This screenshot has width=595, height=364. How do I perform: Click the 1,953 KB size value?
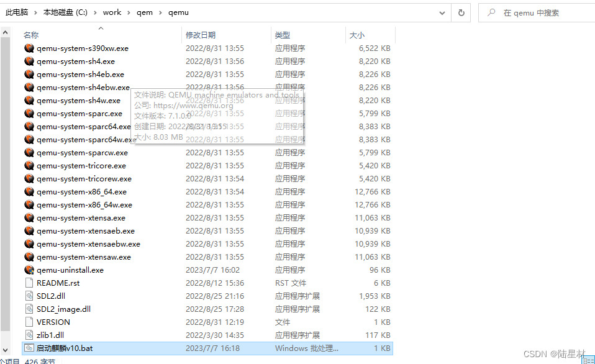375,296
